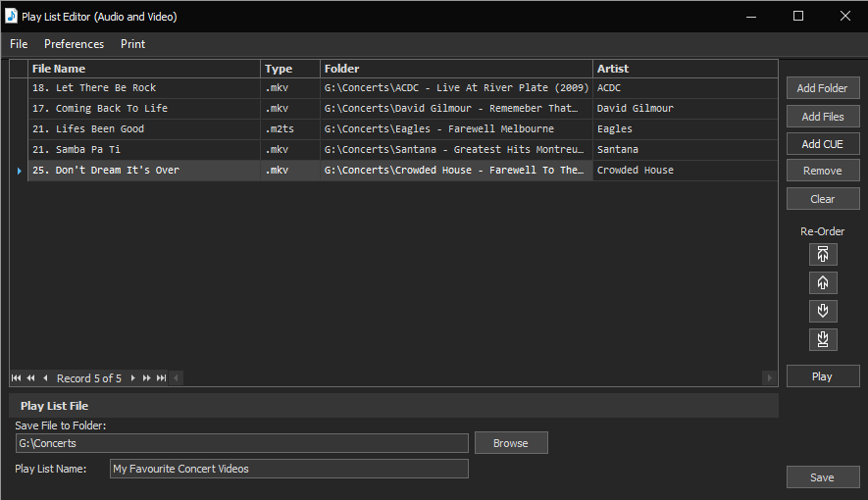Image resolution: width=868 pixels, height=500 pixels.
Task: Jump to first record in navigator
Action: point(17,378)
